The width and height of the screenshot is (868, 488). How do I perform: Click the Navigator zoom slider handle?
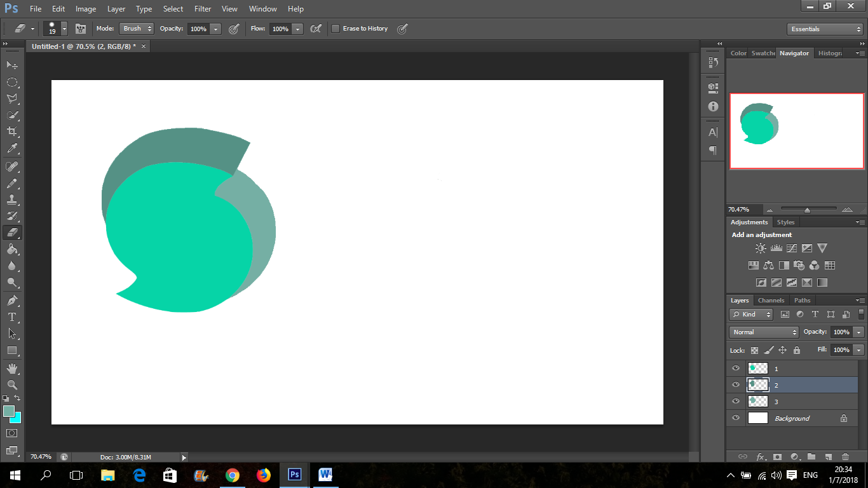(x=807, y=210)
